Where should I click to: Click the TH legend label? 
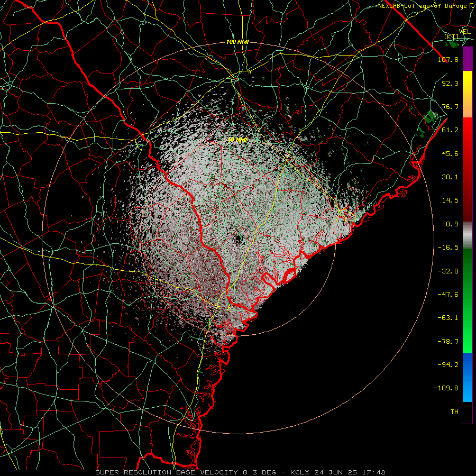pos(454,412)
